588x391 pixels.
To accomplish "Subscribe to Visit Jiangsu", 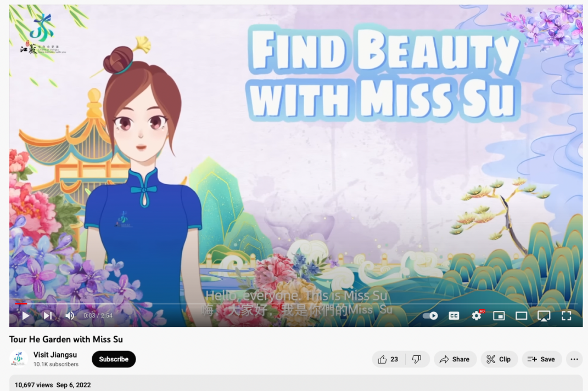I will [x=114, y=359].
